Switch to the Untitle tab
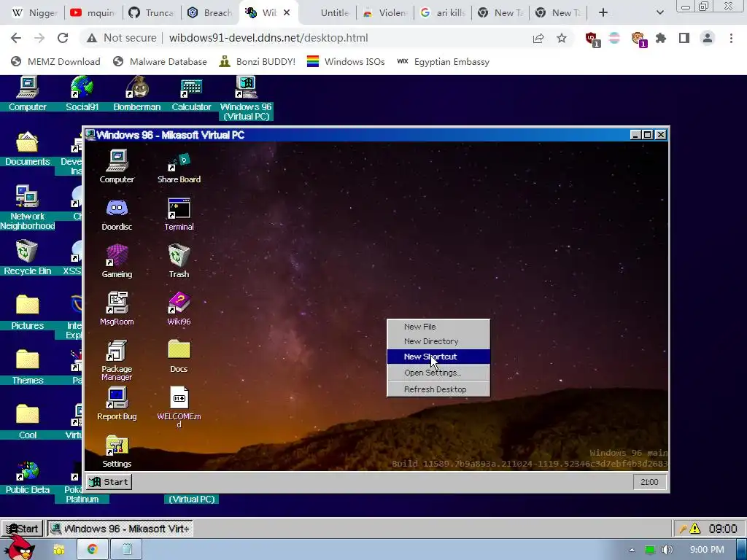 tap(328, 13)
